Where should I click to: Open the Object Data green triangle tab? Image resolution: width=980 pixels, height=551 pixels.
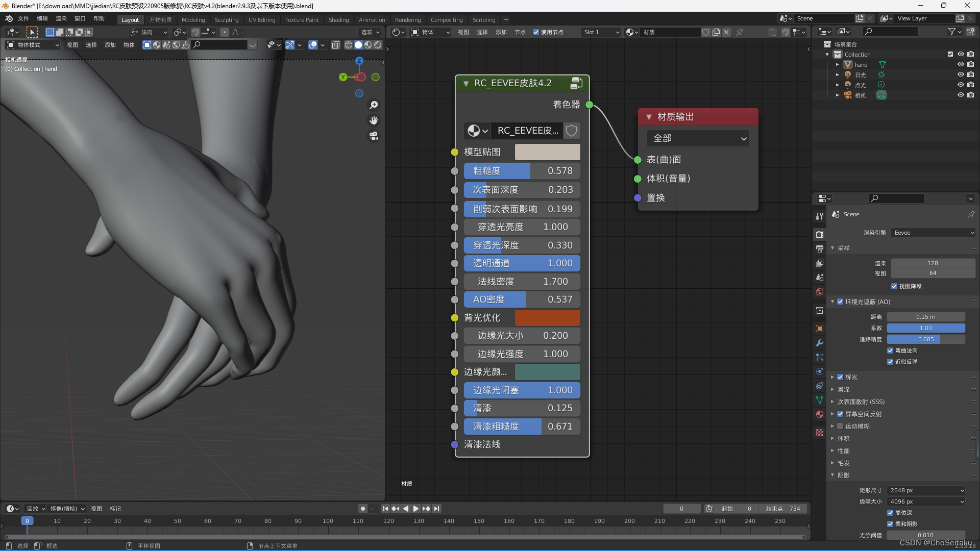(820, 400)
